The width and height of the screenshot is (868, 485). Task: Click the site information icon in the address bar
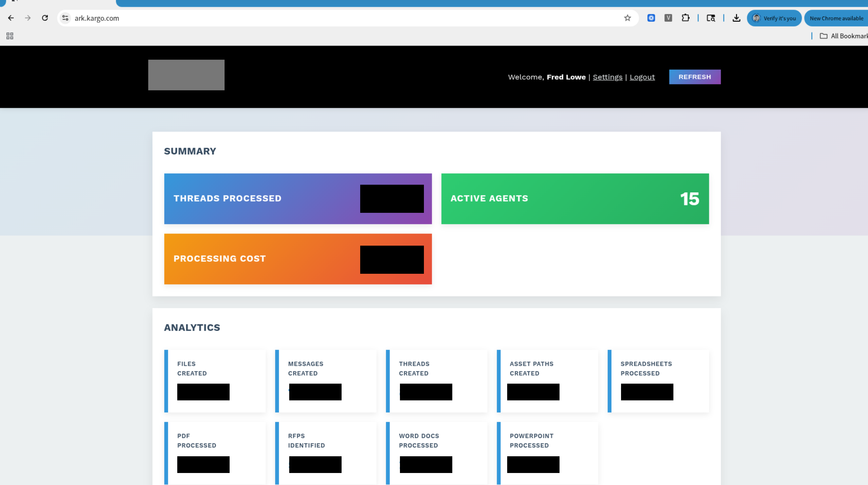click(x=65, y=18)
